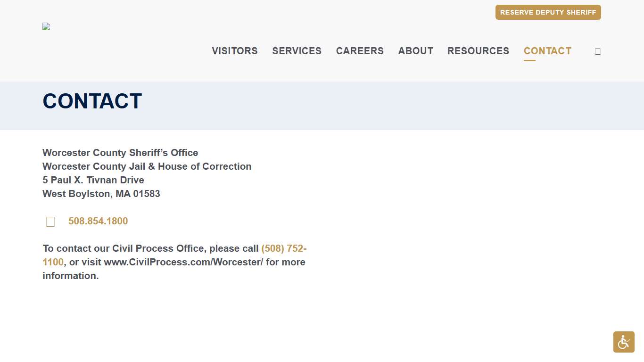Click the 5 Paul X. Tivnan Drive address

click(93, 180)
